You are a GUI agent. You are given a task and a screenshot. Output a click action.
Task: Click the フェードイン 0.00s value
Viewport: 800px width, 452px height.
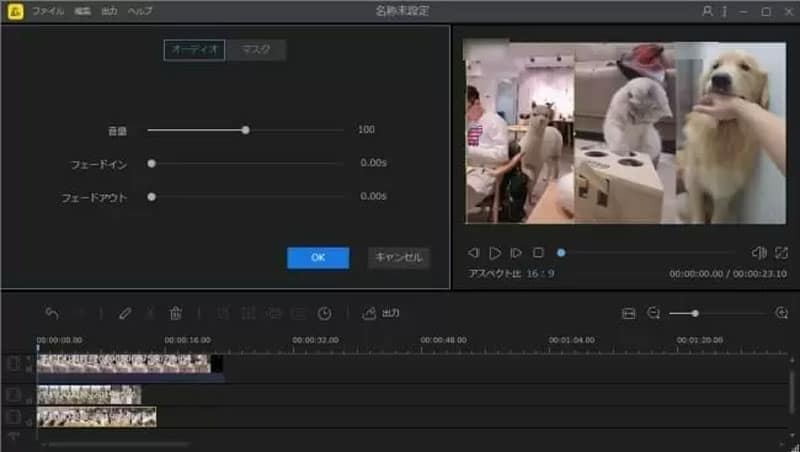(x=373, y=163)
